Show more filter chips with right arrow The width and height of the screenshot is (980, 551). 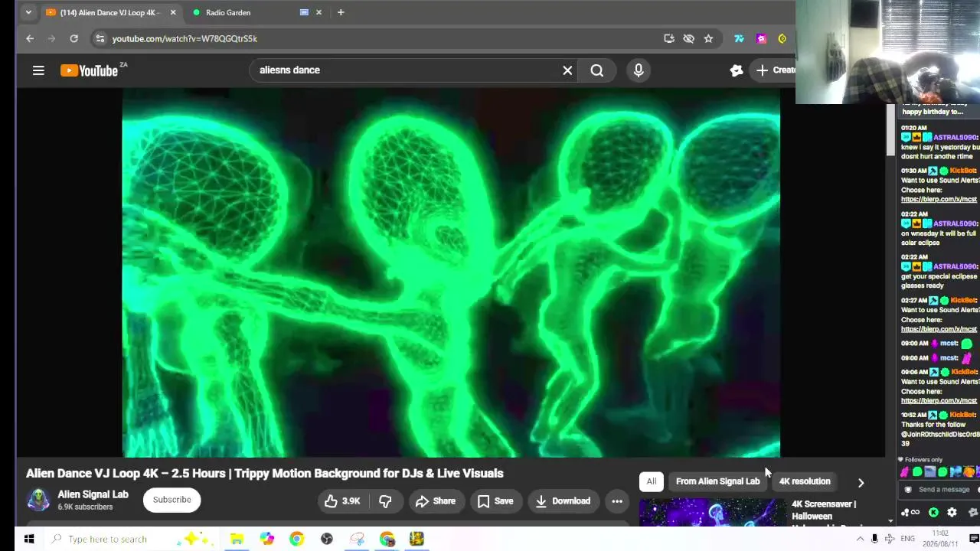click(x=861, y=483)
